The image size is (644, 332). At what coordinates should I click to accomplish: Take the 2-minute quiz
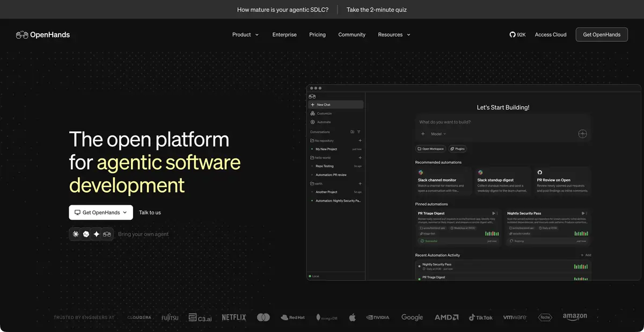(x=376, y=10)
